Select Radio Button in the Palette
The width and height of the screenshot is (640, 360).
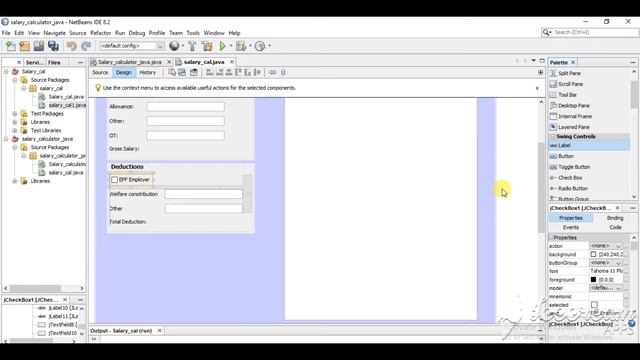pos(573,189)
